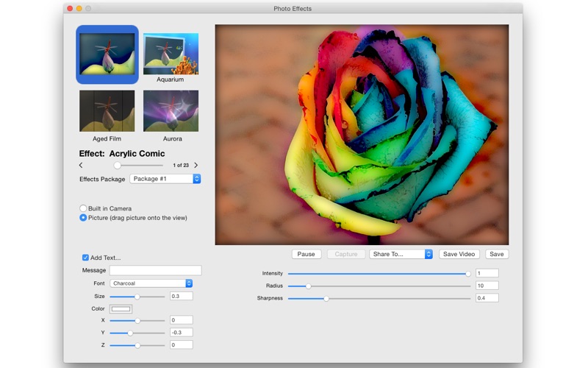Open the text Color swatch
Viewport: 588px width, 368px height.
(121, 308)
